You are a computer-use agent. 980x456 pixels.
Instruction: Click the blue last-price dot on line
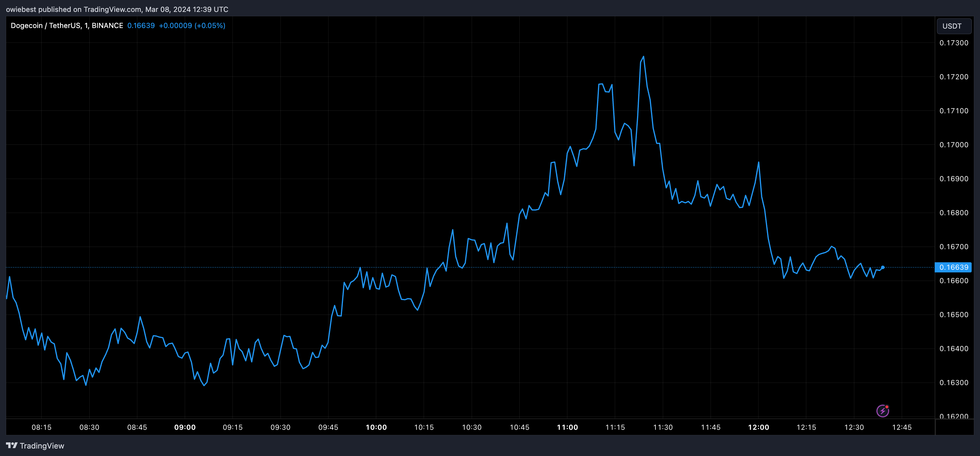[882, 267]
